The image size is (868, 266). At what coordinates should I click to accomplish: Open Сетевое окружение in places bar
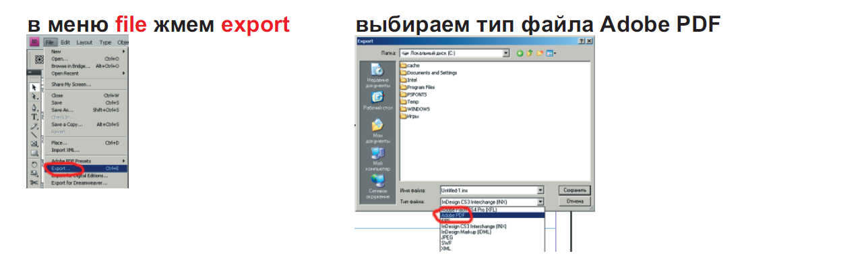377,186
